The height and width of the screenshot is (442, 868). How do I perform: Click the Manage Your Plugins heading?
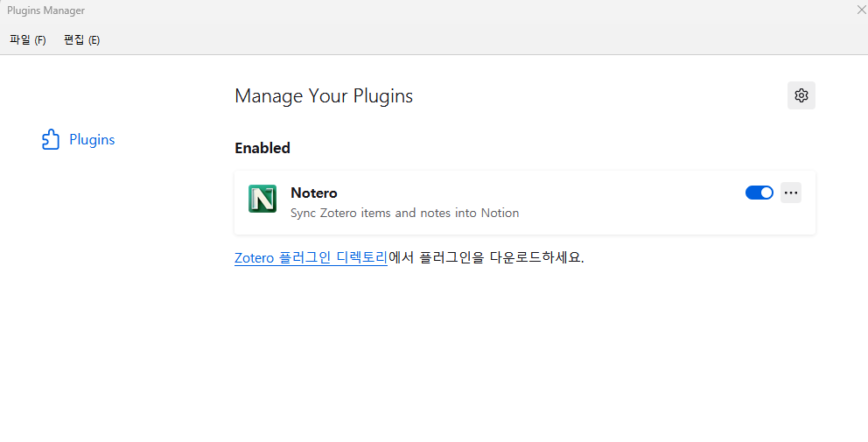click(x=324, y=95)
